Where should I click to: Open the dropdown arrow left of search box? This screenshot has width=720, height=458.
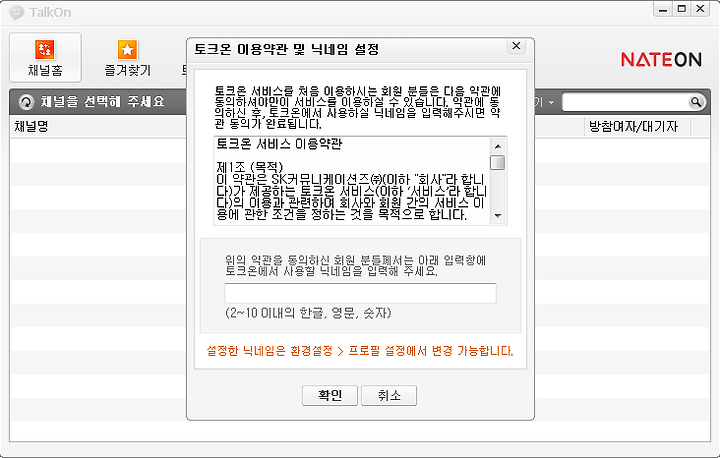point(551,102)
